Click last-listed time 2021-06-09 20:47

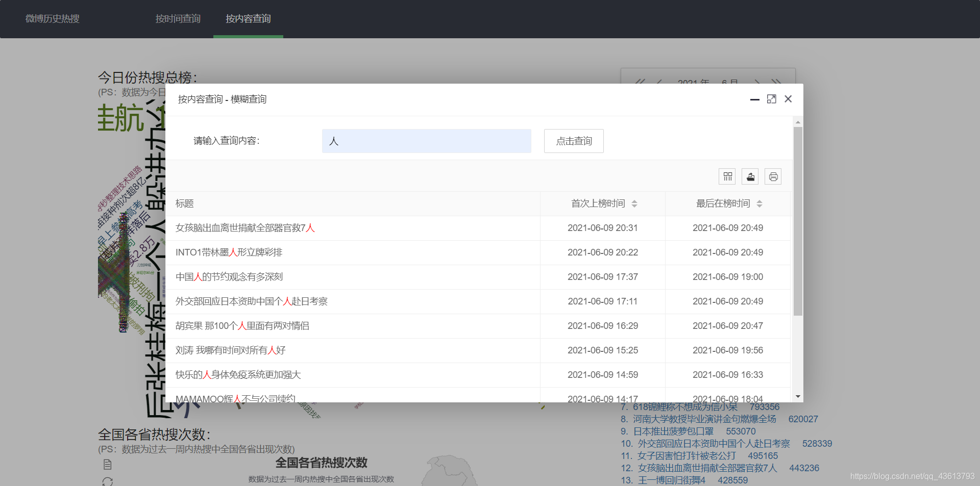point(728,326)
